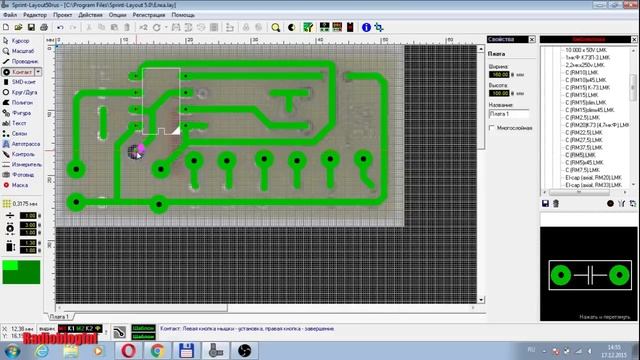Select the Автотрасса tool

(x=21, y=144)
